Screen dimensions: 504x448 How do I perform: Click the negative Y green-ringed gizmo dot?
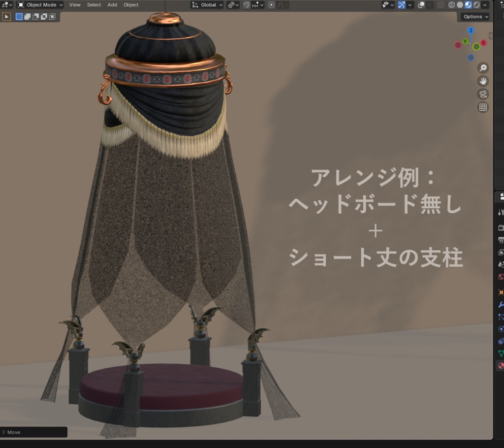(x=476, y=47)
